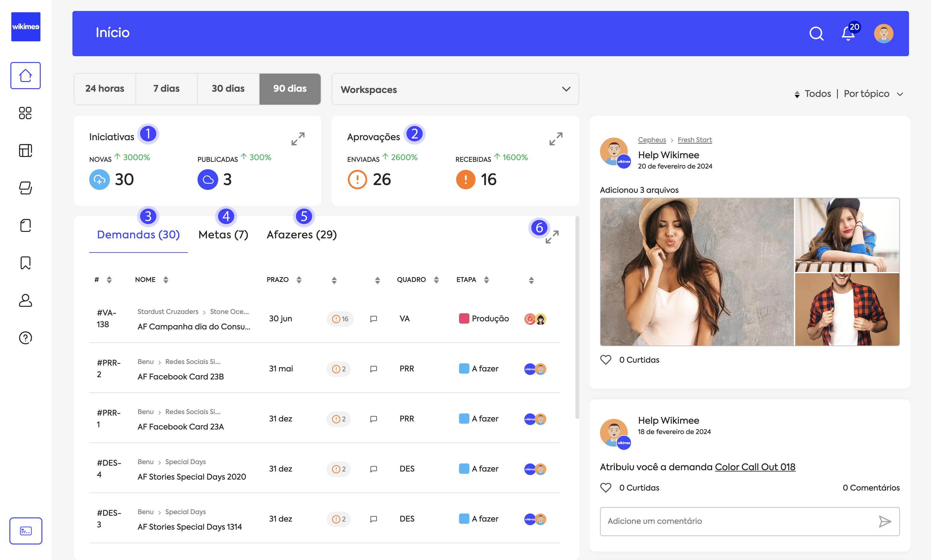Switch to the Metas (7) tab

pyautogui.click(x=223, y=235)
